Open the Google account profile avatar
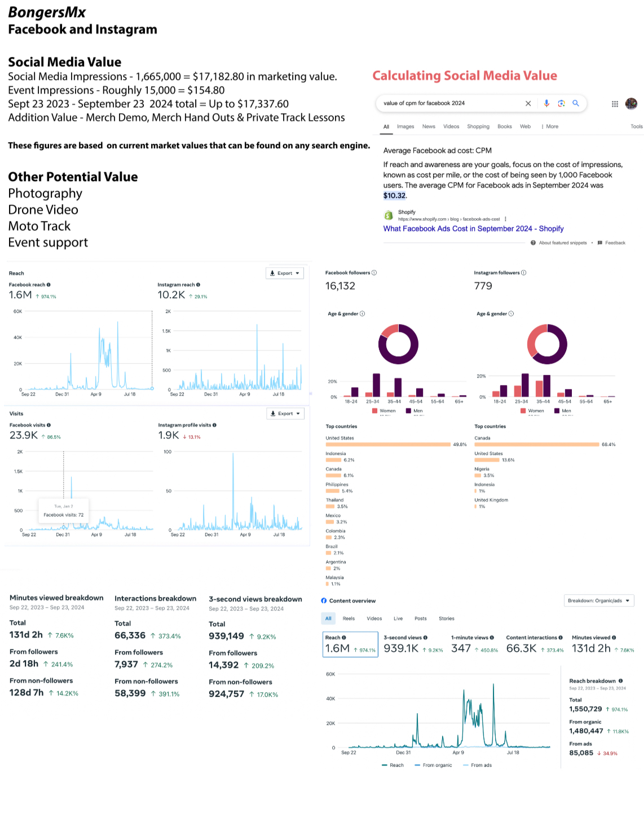Screen dimensions: 644x814 coord(632,104)
